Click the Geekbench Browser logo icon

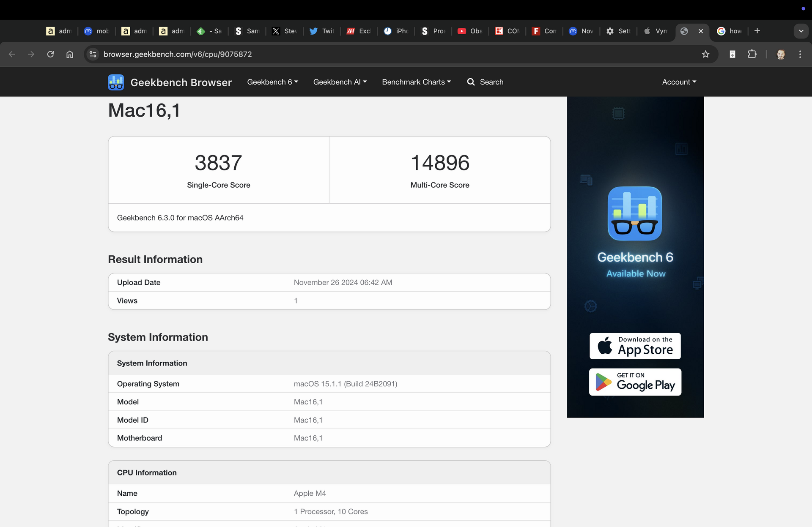click(x=115, y=82)
